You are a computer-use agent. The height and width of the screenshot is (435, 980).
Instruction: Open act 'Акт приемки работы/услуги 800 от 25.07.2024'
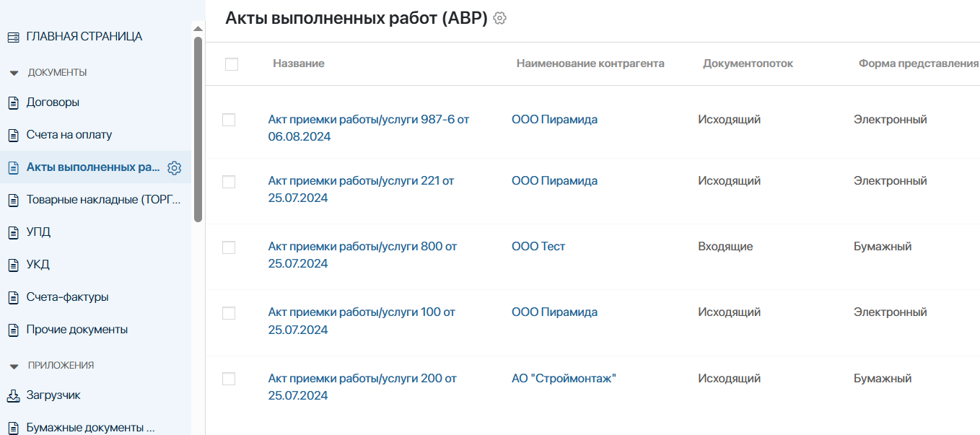[x=362, y=255]
